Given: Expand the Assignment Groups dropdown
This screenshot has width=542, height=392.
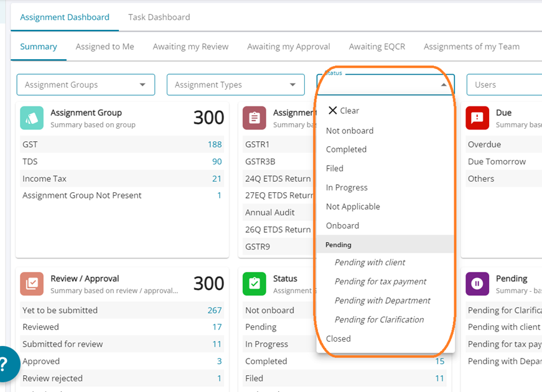Looking at the screenshot, I should pos(143,85).
